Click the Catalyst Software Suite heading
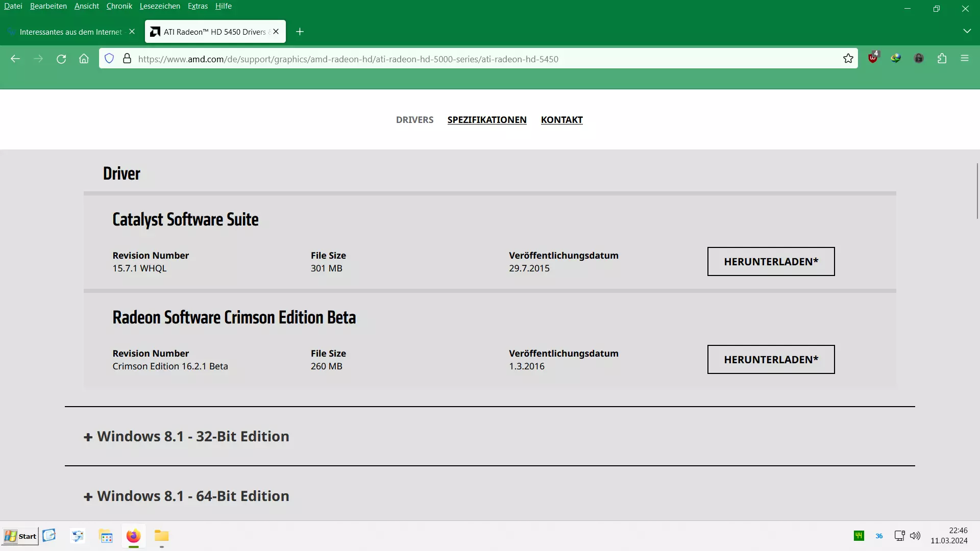The height and width of the screenshot is (551, 980). click(185, 219)
